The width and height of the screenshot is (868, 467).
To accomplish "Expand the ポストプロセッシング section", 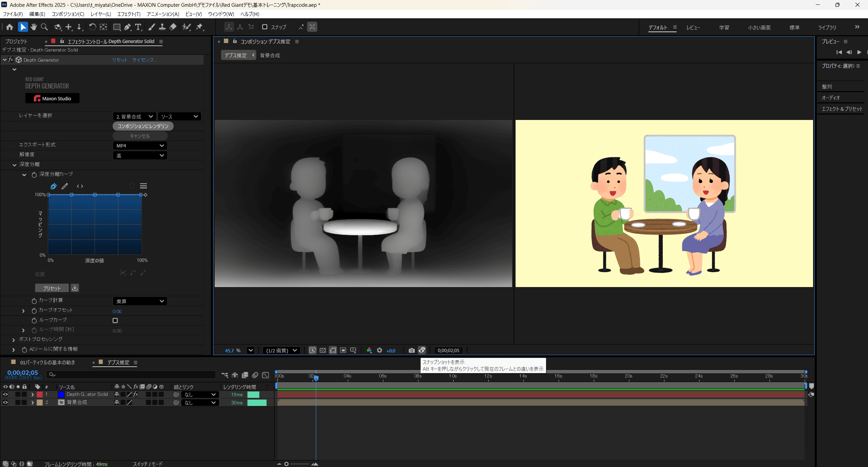I will pos(14,340).
